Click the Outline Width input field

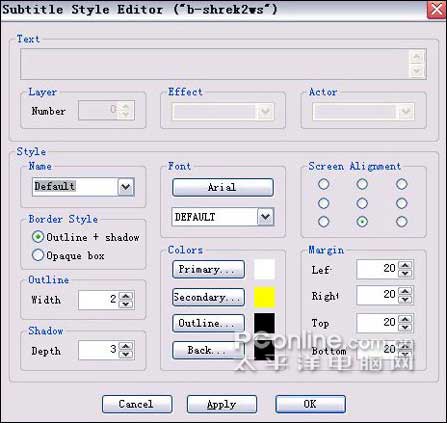pyautogui.click(x=99, y=300)
